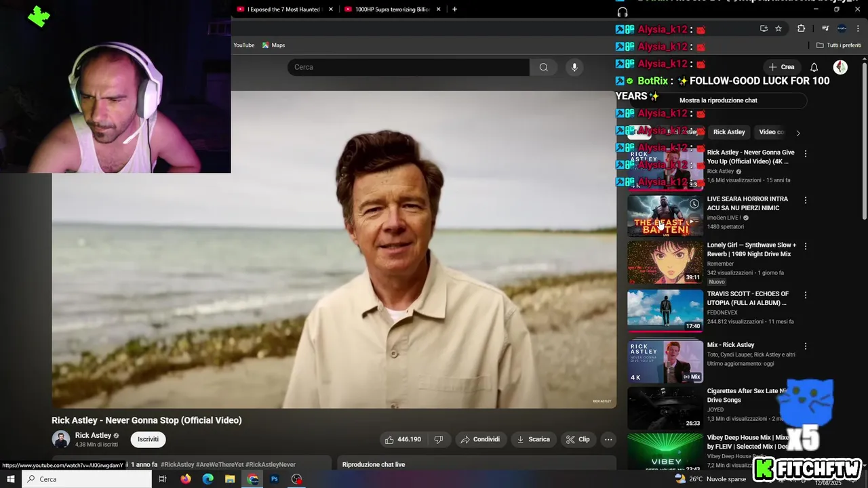The image size is (868, 488).
Task: Open Rick Astley channel avatar
Action: click(x=60, y=439)
